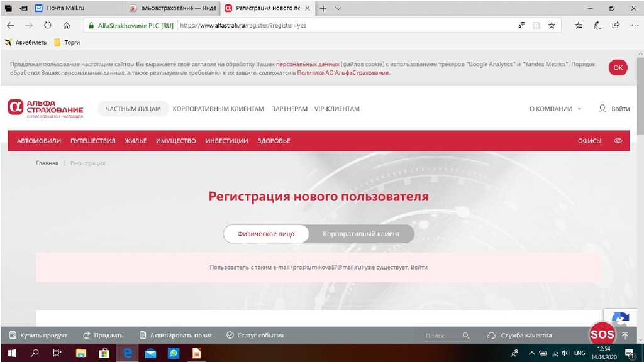Click the Войти login link with user icon
This screenshot has width=644, height=362.
[614, 109]
